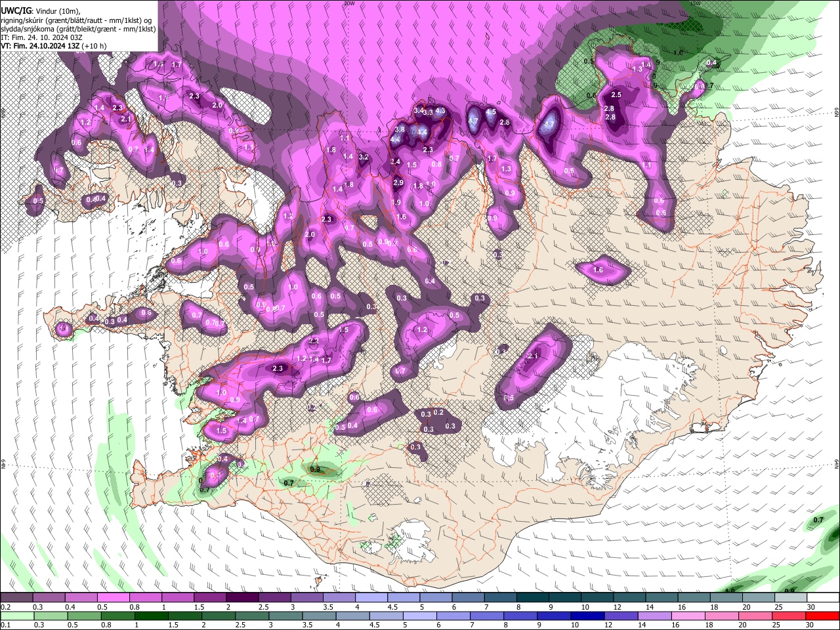Click the 0.2 label in the upper legend
The height and width of the screenshot is (630, 840).
6,606
